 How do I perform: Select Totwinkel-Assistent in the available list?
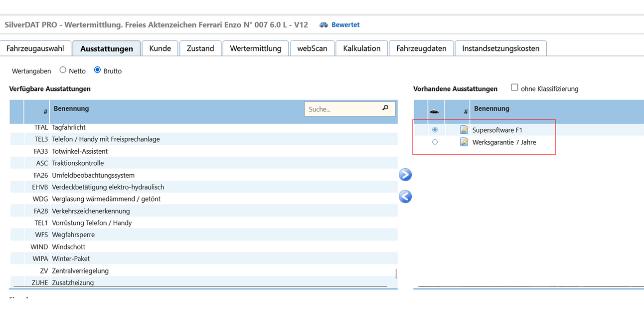[x=80, y=151]
